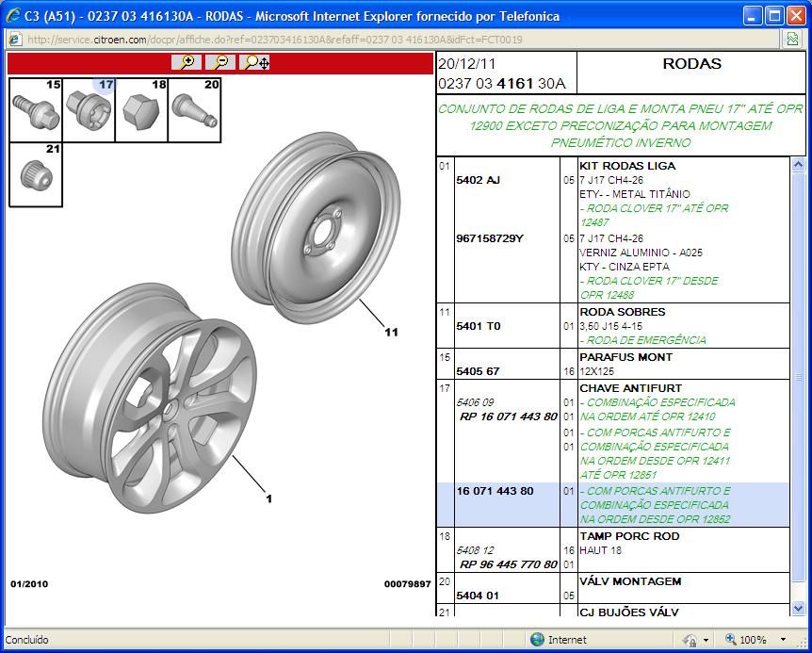Viewport: 812px width, 653px height.
Task: Click the KTY - CINZA EPTA text
Action: pos(625,267)
